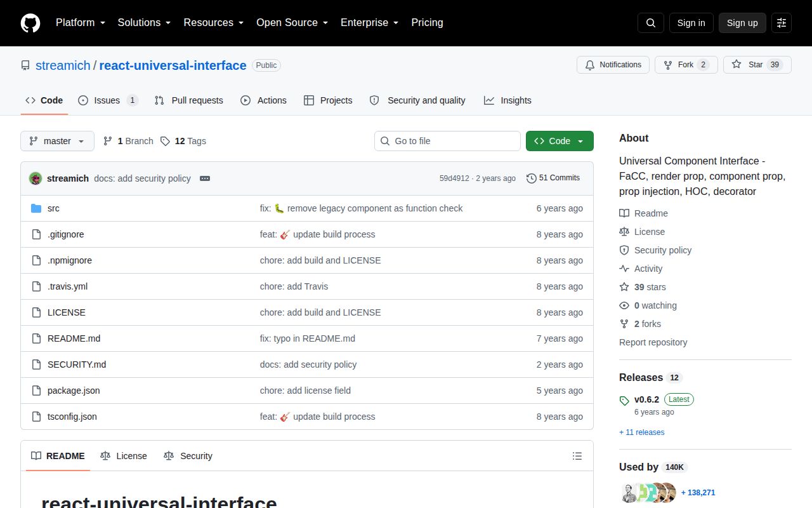The height and width of the screenshot is (508, 812).
Task: Expand the Resources menu
Action: coord(214,22)
